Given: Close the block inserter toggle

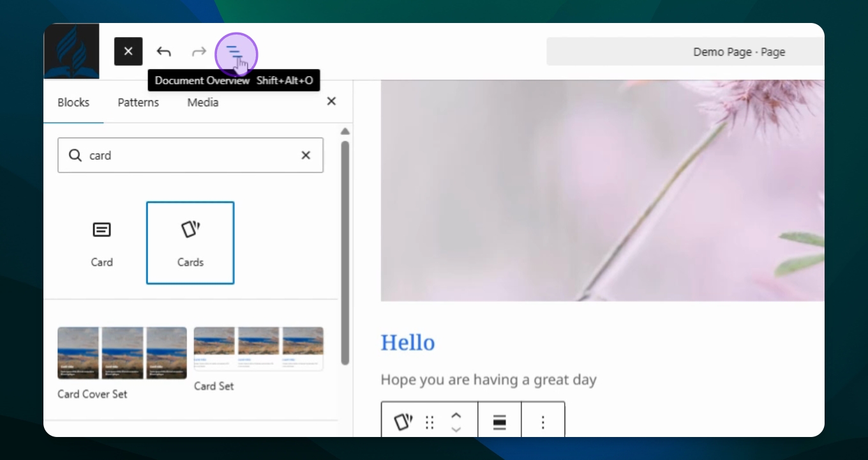Looking at the screenshot, I should tap(128, 51).
